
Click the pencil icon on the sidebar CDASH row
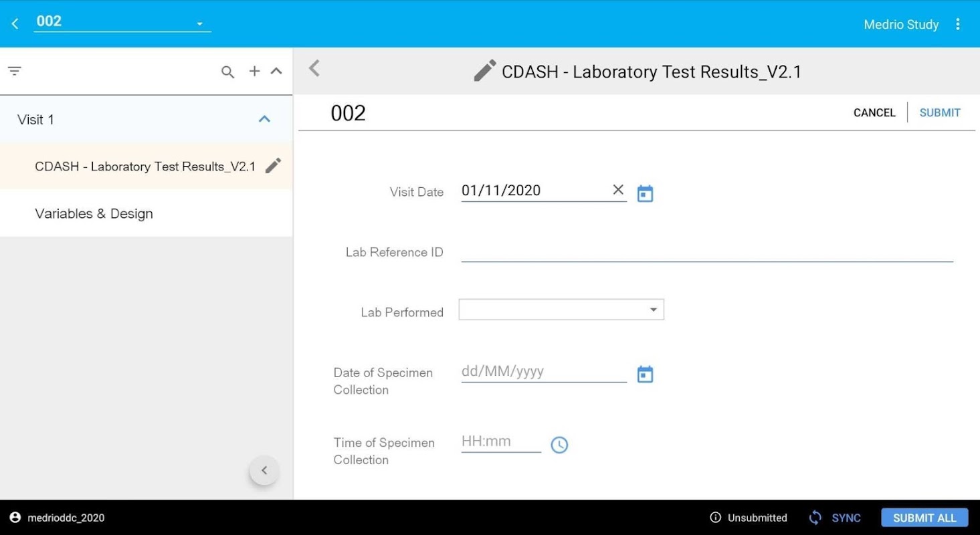point(273,166)
